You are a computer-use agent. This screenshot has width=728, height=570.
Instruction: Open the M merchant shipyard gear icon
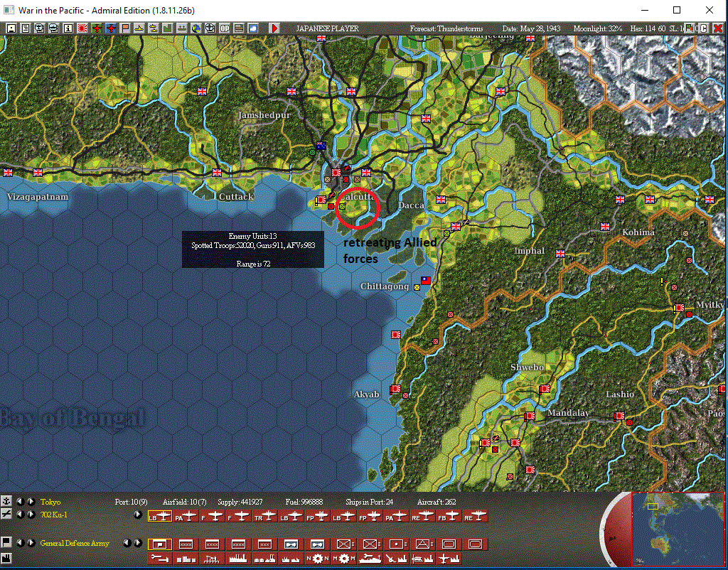coord(343,559)
